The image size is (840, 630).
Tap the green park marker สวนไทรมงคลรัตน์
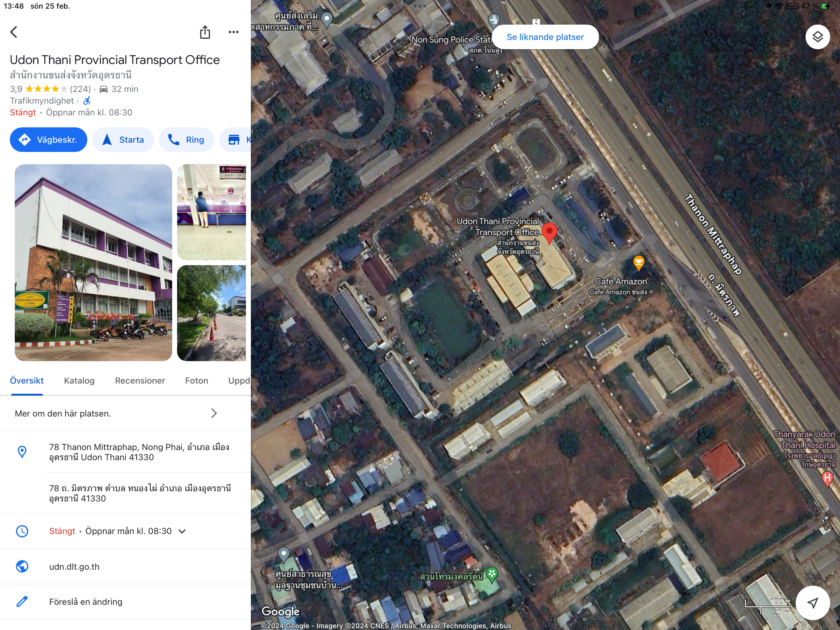point(492,574)
